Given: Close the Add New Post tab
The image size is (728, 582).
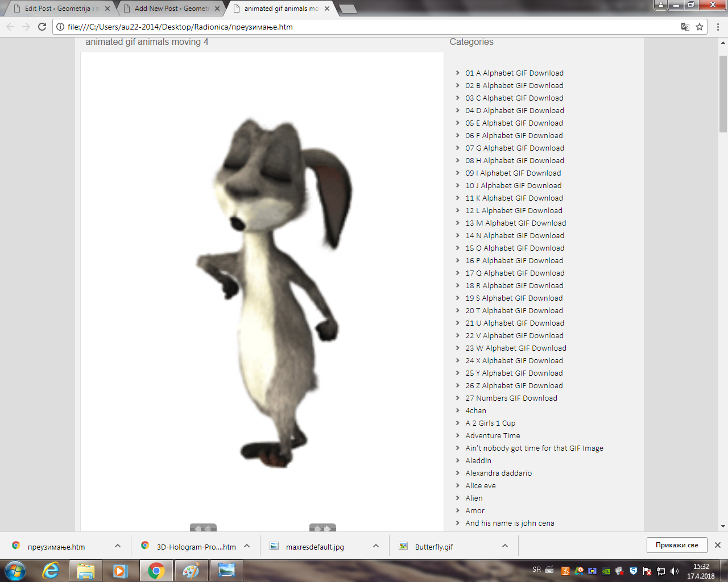Looking at the screenshot, I should pyautogui.click(x=217, y=9).
